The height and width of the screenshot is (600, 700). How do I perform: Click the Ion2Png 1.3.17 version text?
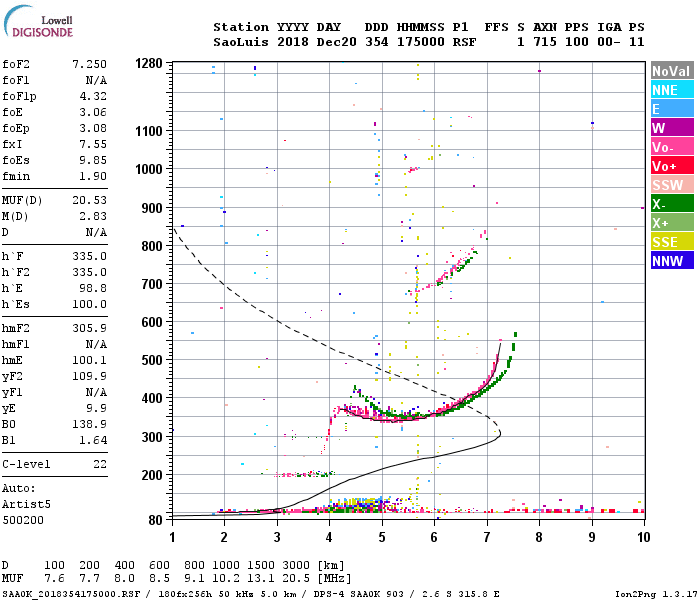pos(656,594)
